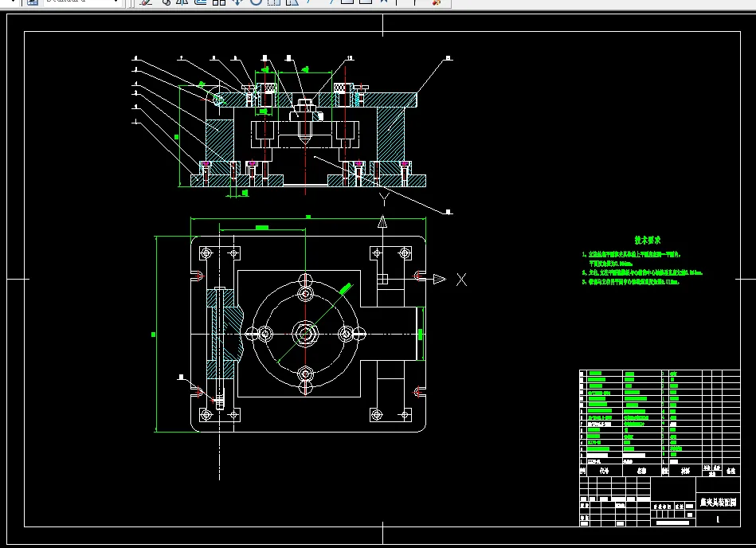Open the Standard style dropdown in toolbar
The width and height of the screenshot is (756, 548).
click(x=81, y=2)
